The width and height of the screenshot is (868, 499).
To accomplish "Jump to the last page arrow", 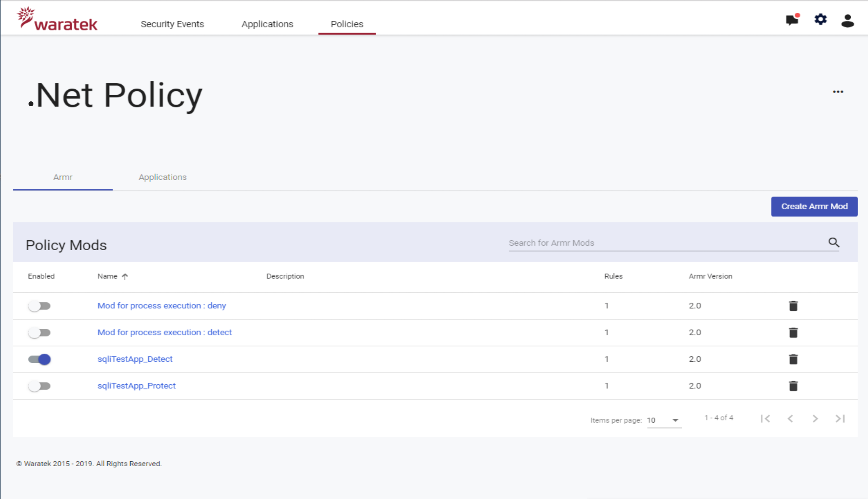I will [x=840, y=418].
